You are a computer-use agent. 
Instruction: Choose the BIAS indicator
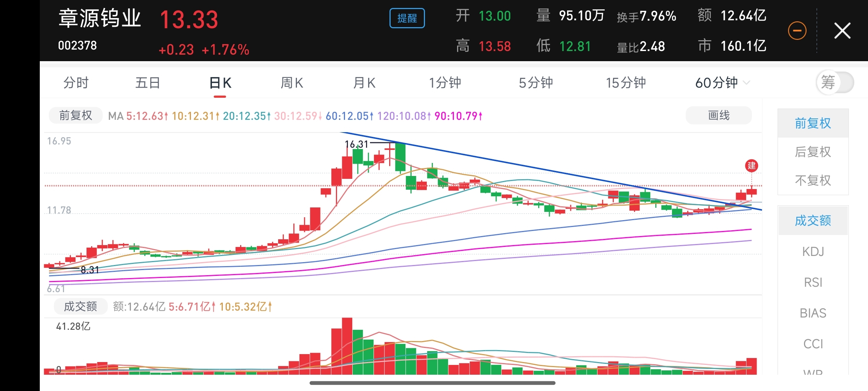pos(813,313)
